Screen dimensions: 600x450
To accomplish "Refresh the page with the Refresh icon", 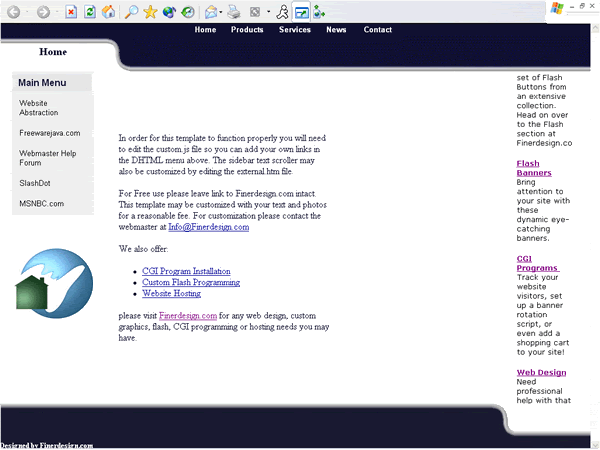I will tap(90, 12).
